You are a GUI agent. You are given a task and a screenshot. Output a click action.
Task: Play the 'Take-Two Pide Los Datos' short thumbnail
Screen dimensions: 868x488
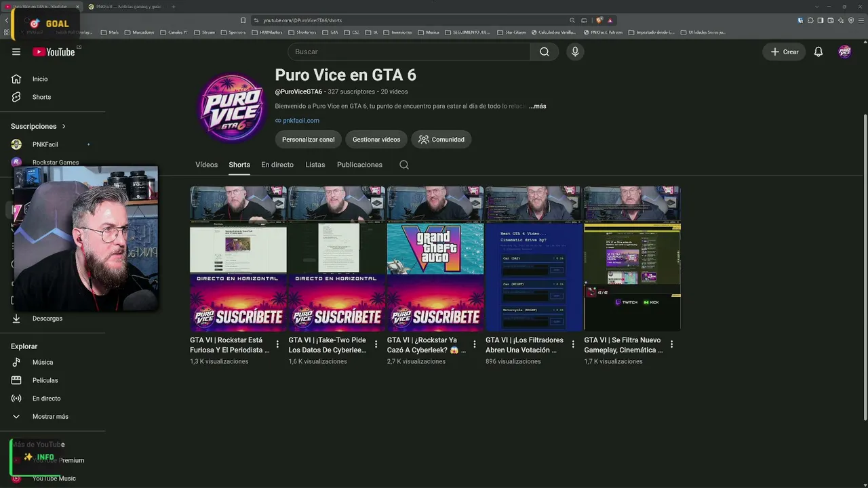pos(337,259)
